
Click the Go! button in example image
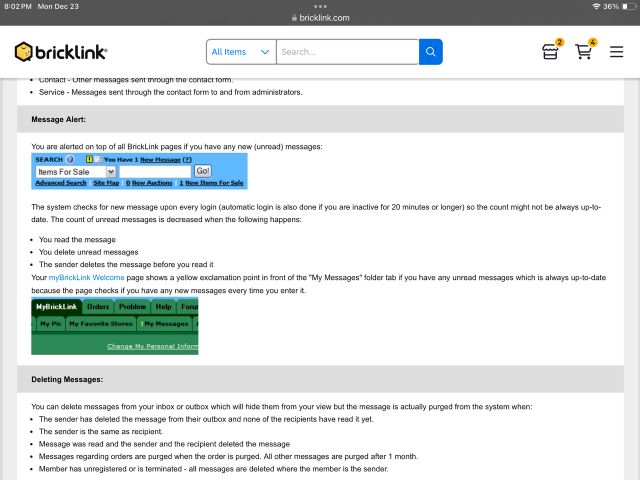(202, 171)
